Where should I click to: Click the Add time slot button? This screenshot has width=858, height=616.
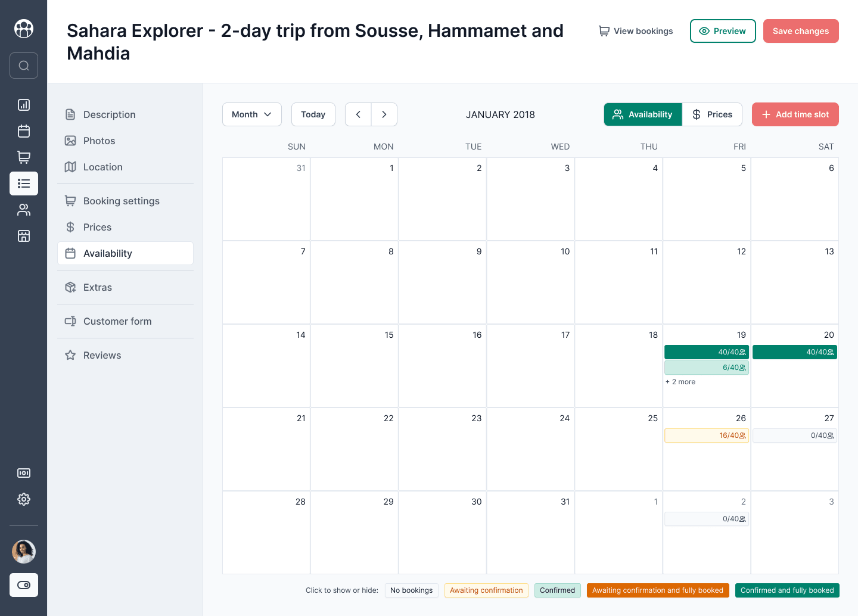tap(795, 114)
